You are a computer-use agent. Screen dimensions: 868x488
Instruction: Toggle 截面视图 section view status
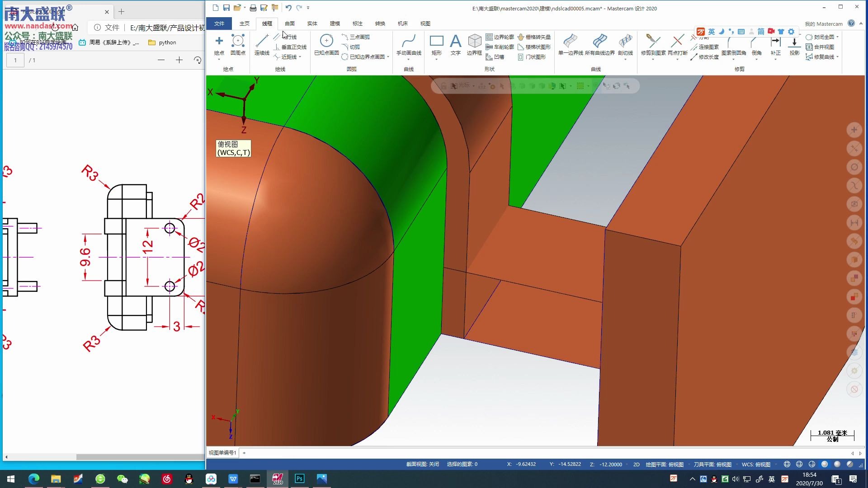point(422,465)
